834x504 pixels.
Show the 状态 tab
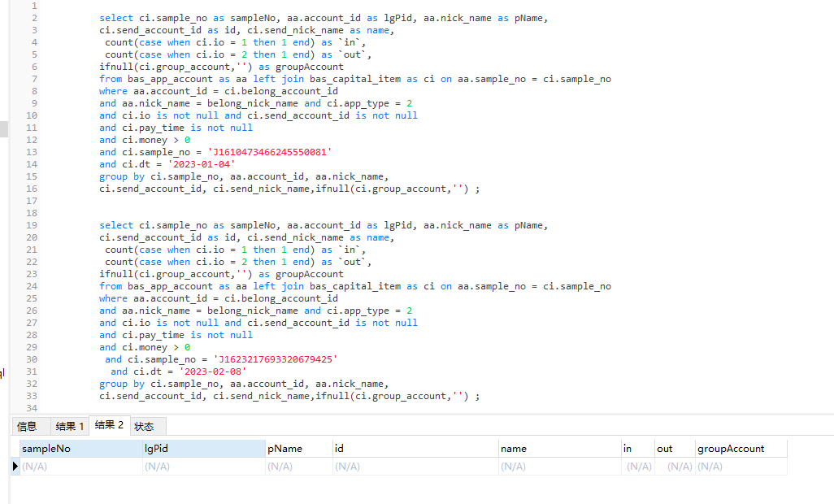[x=144, y=426]
